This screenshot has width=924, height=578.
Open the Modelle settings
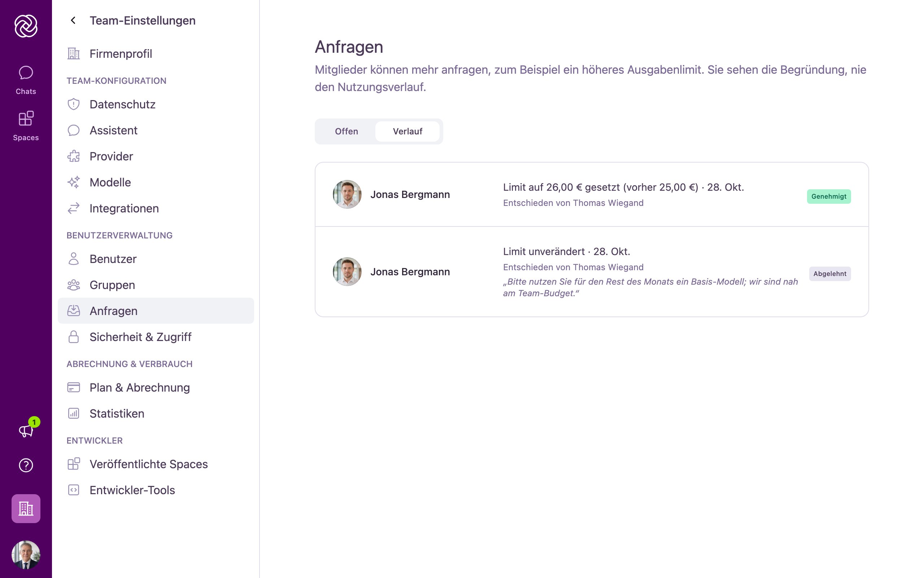click(156, 182)
